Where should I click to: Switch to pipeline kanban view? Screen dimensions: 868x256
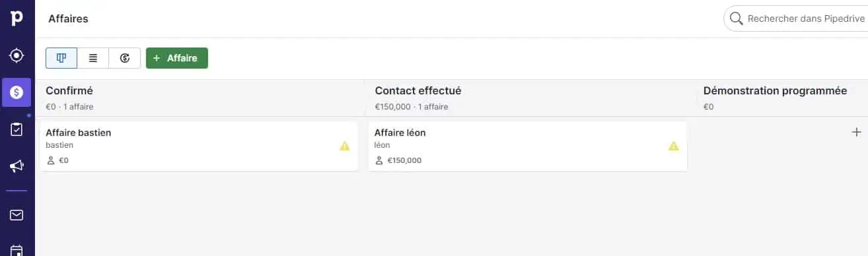click(x=61, y=58)
